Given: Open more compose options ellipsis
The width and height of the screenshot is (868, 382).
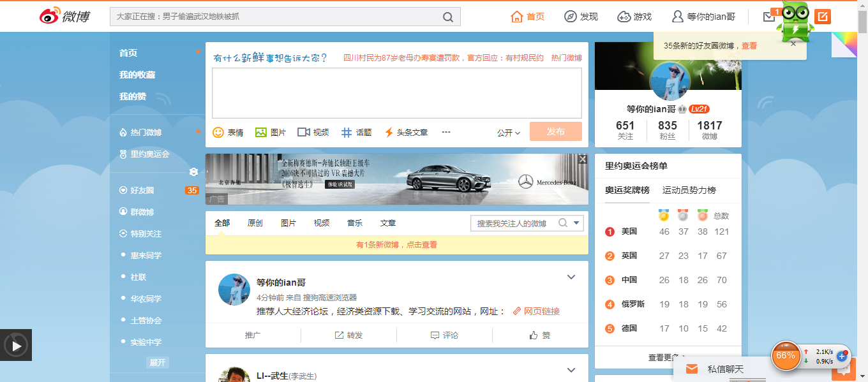Looking at the screenshot, I should pyautogui.click(x=446, y=132).
